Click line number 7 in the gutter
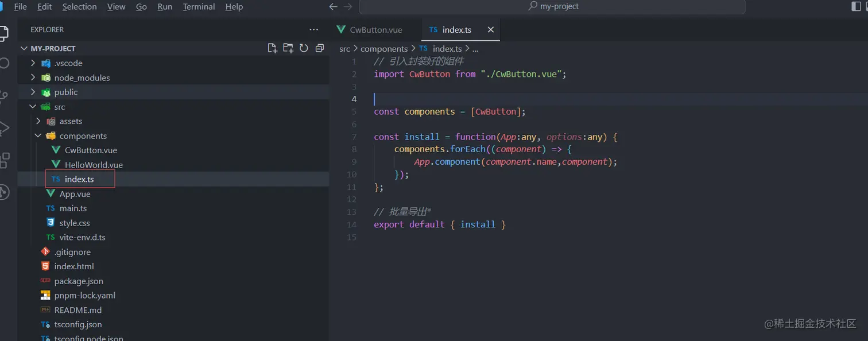 [x=354, y=137]
